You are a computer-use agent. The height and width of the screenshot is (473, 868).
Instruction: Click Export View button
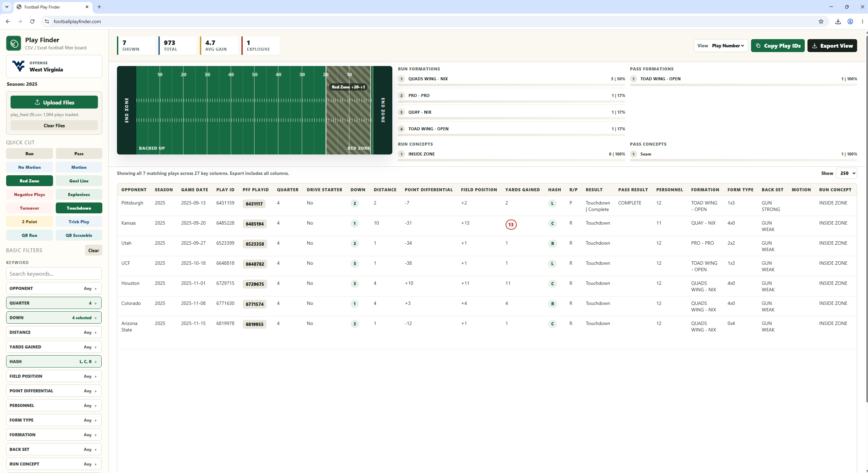point(832,46)
